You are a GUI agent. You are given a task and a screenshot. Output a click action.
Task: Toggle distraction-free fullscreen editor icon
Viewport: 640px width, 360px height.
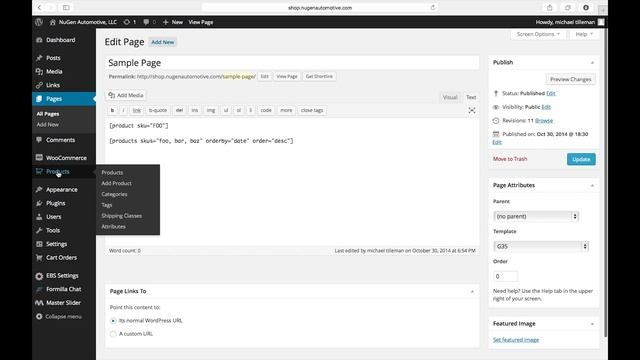(472, 111)
